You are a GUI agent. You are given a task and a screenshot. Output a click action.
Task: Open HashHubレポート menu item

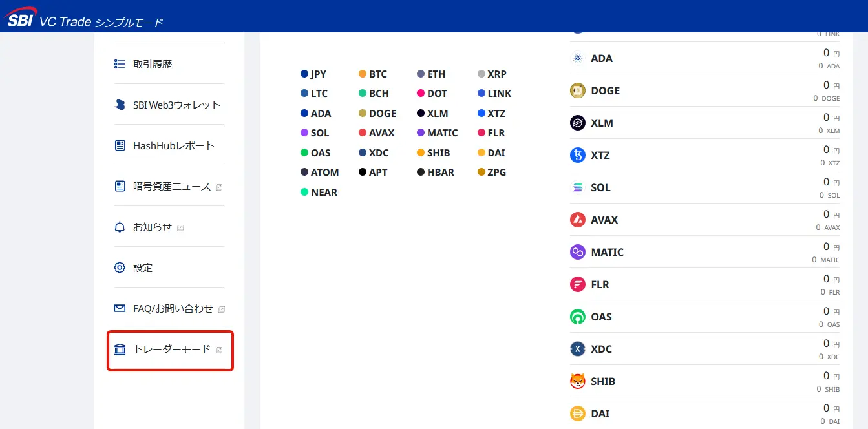169,145
